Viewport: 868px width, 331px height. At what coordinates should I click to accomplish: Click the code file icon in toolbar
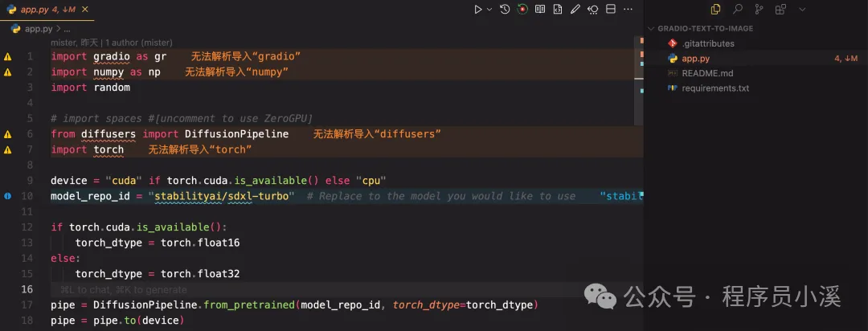(558, 10)
